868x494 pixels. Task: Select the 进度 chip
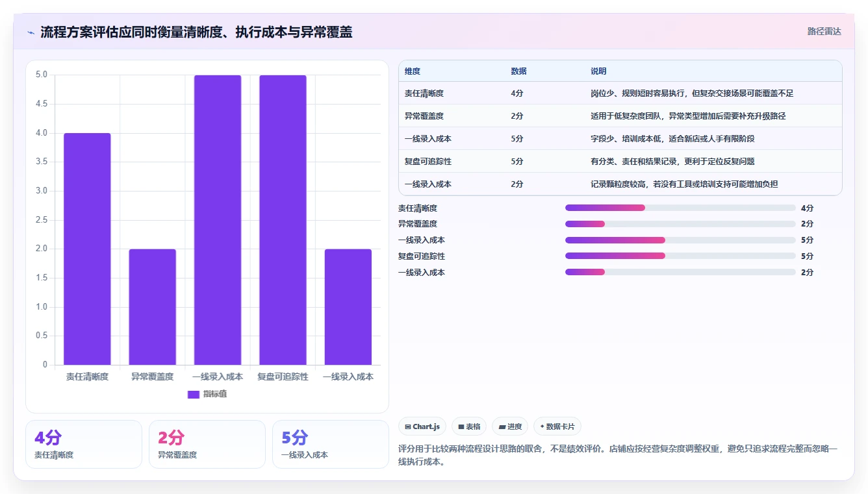point(510,426)
